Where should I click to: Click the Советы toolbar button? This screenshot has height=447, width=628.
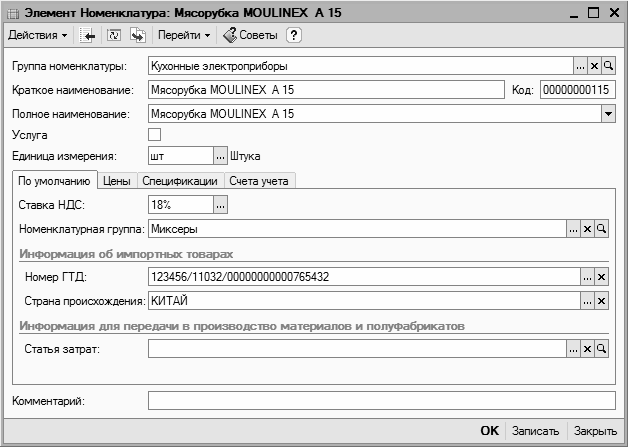tap(250, 35)
